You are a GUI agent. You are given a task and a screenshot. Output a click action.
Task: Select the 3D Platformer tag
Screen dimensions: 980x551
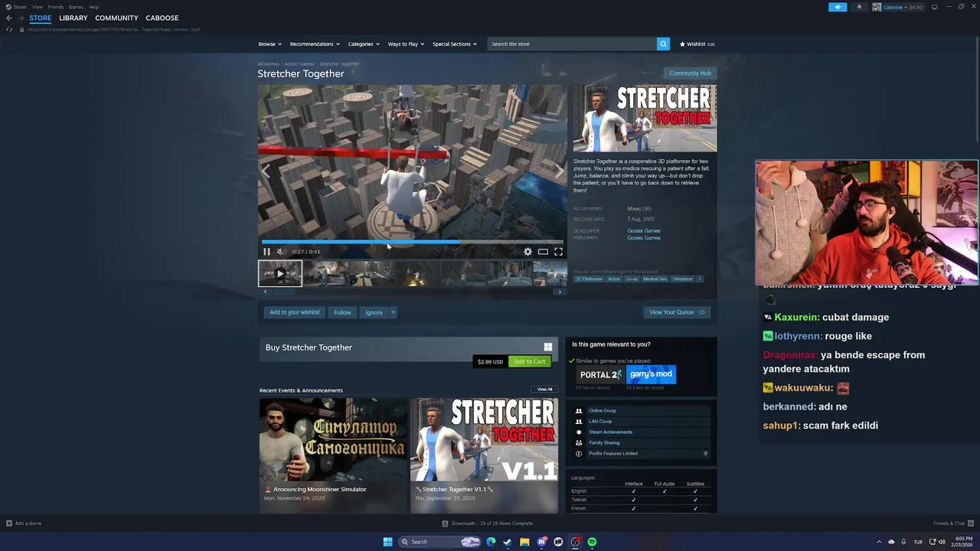[589, 279]
